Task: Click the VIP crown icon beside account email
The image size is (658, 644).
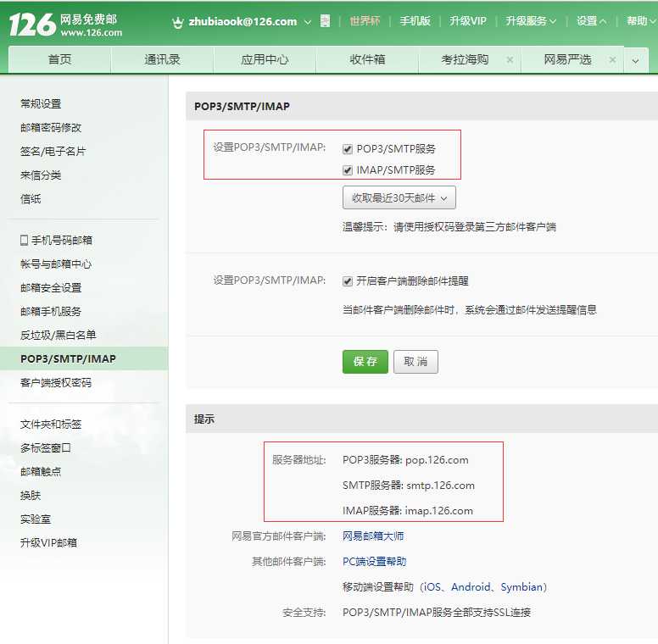Action: [x=178, y=23]
